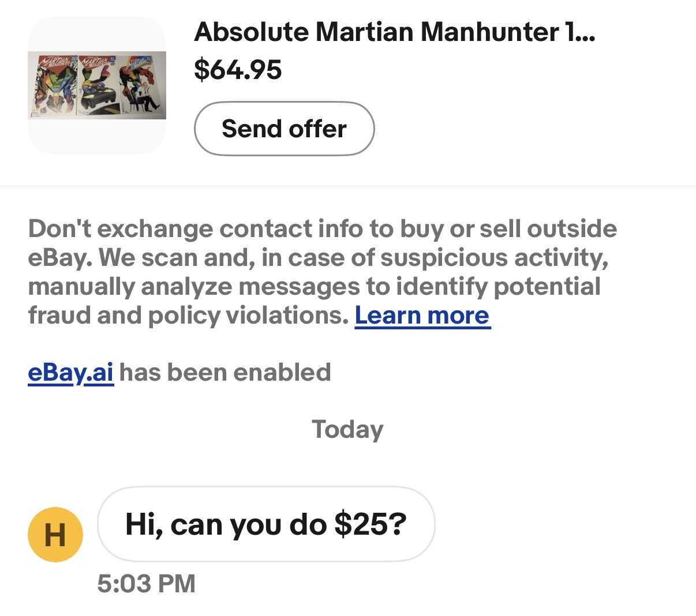Click the middle comic cover in the thumbnail
The image size is (696, 616).
[97, 85]
